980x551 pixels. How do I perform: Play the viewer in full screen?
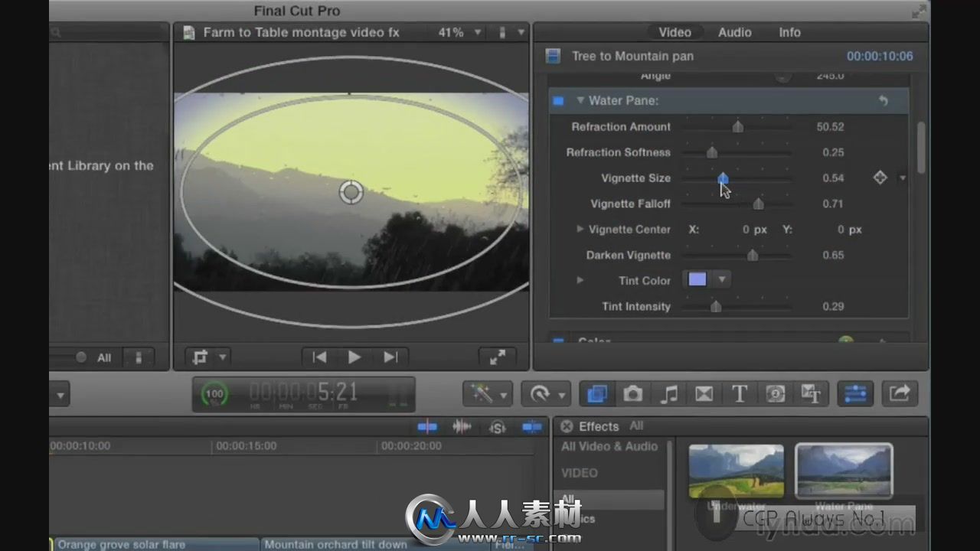(497, 357)
